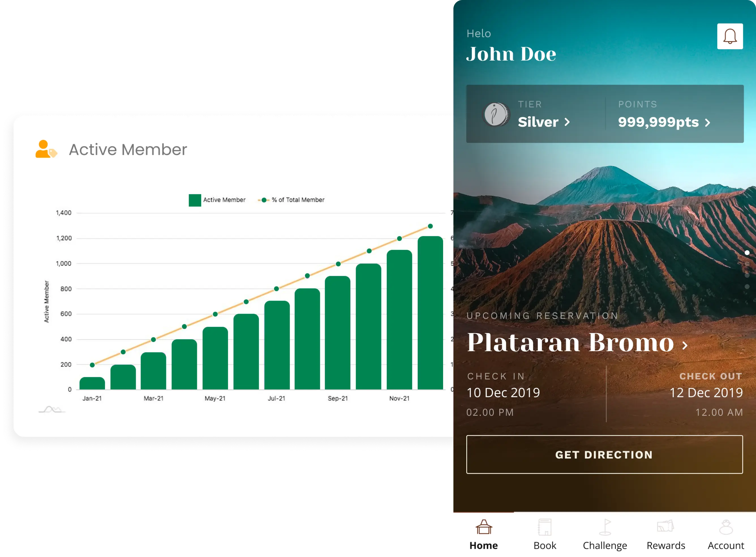The image size is (756, 557).
Task: Click the Home basket icon
Action: pos(484,527)
